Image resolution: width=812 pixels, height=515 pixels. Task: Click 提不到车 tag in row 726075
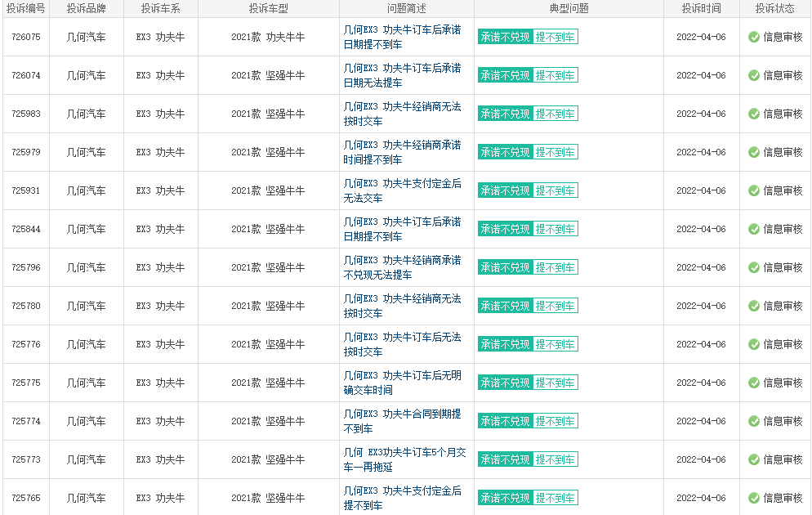tap(555, 37)
